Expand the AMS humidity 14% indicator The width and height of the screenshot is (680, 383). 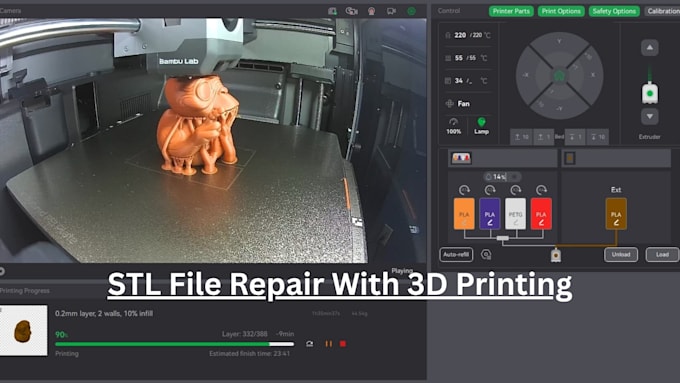click(502, 177)
